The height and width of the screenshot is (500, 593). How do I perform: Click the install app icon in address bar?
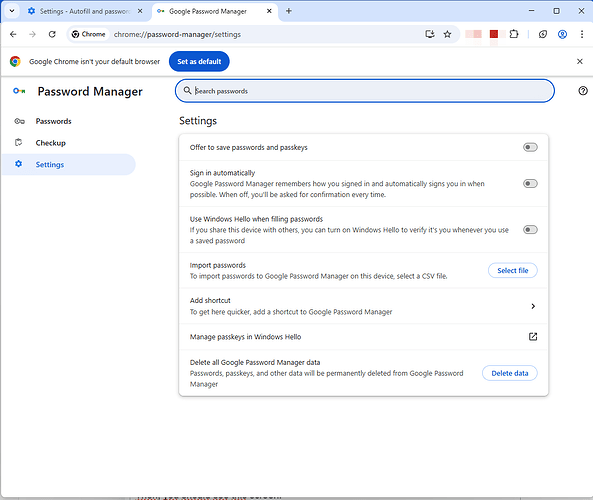[430, 34]
